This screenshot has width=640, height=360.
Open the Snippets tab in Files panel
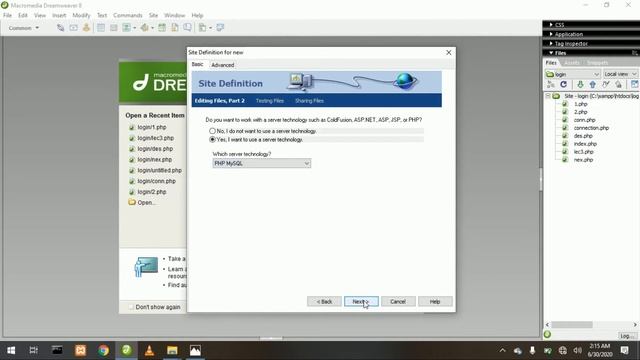[x=597, y=62]
